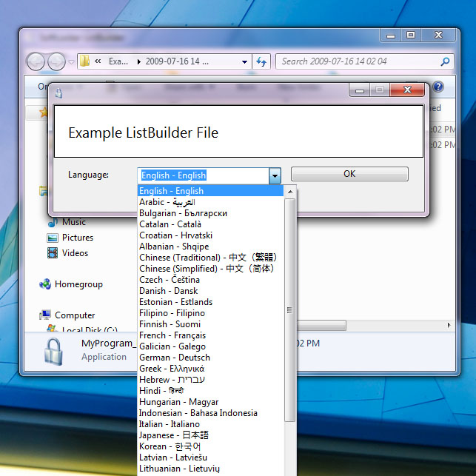Click the Videos library icon
The image size is (476, 476).
[53, 253]
